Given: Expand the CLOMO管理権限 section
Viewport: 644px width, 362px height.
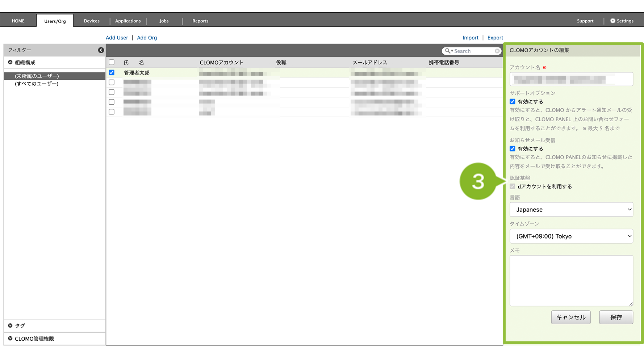Looking at the screenshot, I should [x=10, y=338].
